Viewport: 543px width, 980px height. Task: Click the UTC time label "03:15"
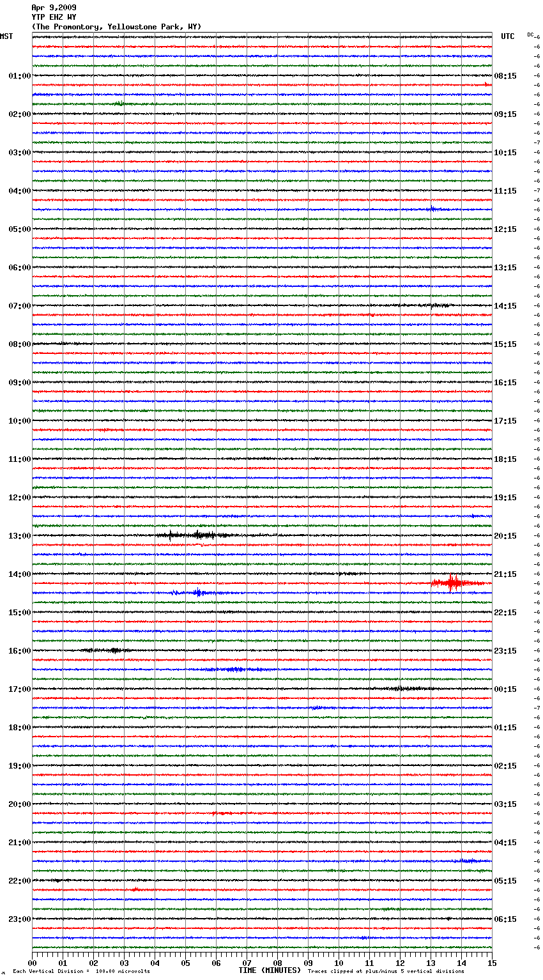pyautogui.click(x=505, y=804)
